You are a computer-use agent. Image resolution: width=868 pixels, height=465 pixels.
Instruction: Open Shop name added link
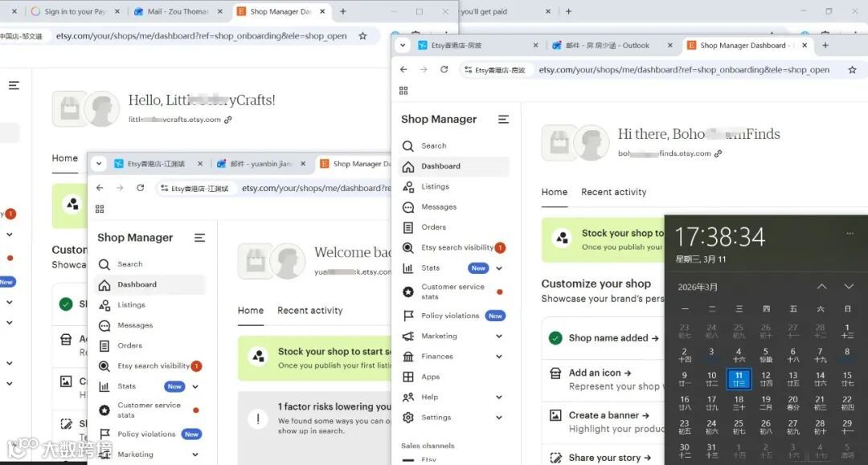point(613,338)
